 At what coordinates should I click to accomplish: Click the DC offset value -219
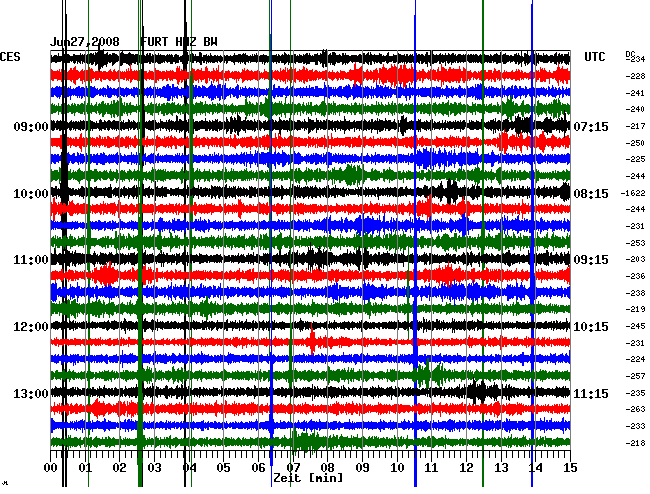(635, 309)
